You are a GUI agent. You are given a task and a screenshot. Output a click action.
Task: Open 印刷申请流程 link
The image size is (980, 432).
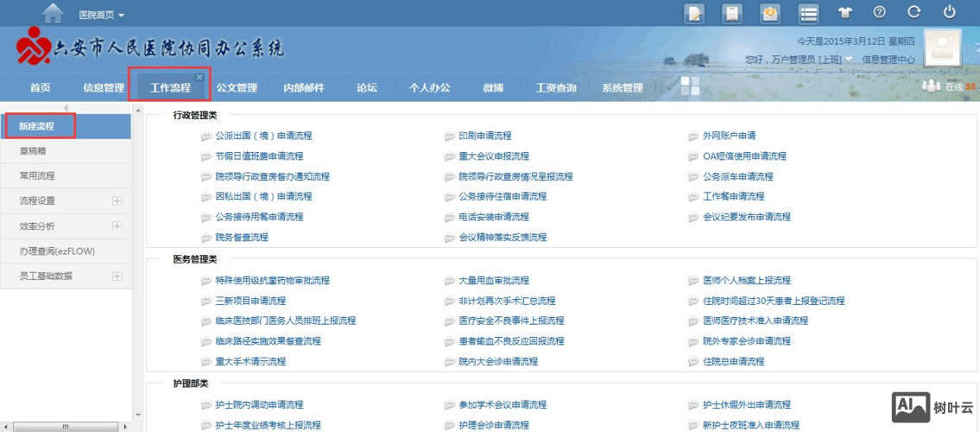pos(485,136)
